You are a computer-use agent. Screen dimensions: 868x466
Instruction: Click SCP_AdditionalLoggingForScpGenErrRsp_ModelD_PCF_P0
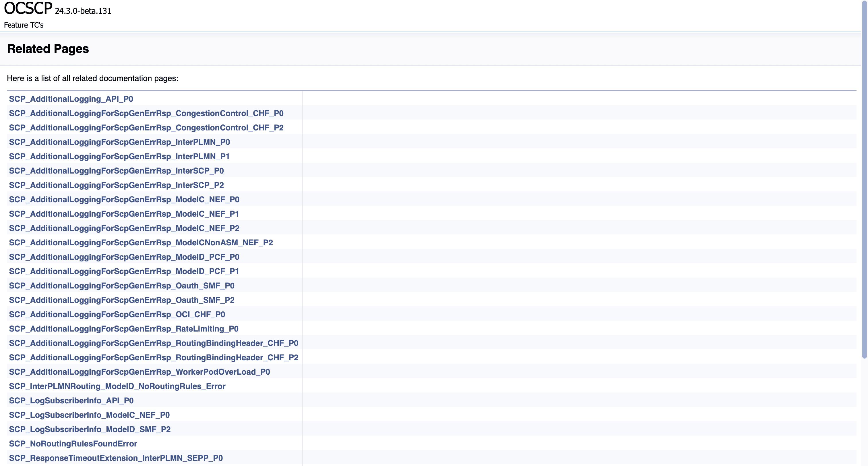124,257
